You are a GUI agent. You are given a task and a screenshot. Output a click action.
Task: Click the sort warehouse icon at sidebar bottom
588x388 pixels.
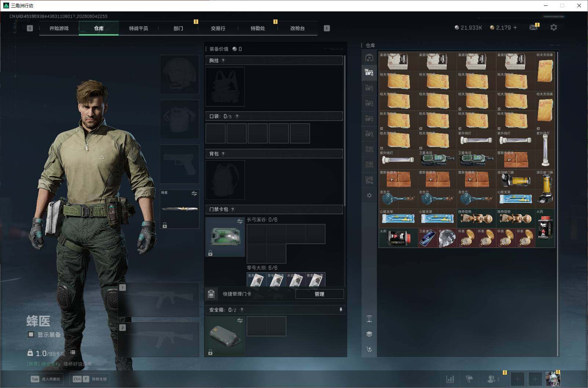369,349
